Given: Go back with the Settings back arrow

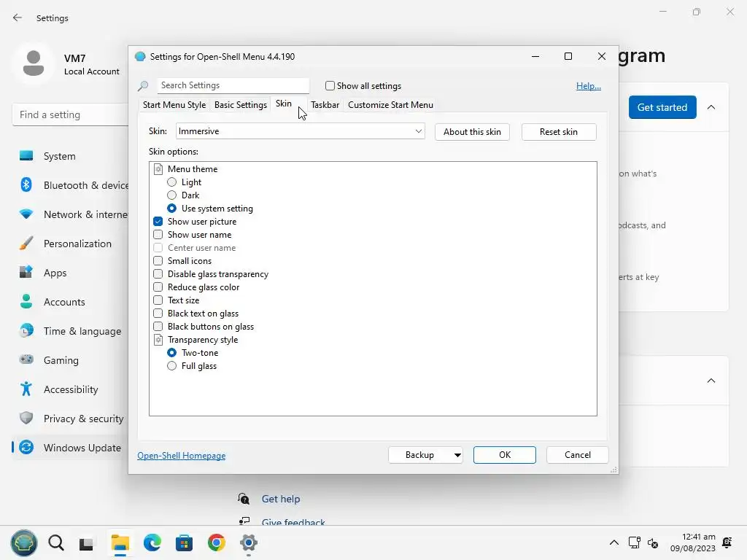Looking at the screenshot, I should [x=18, y=17].
